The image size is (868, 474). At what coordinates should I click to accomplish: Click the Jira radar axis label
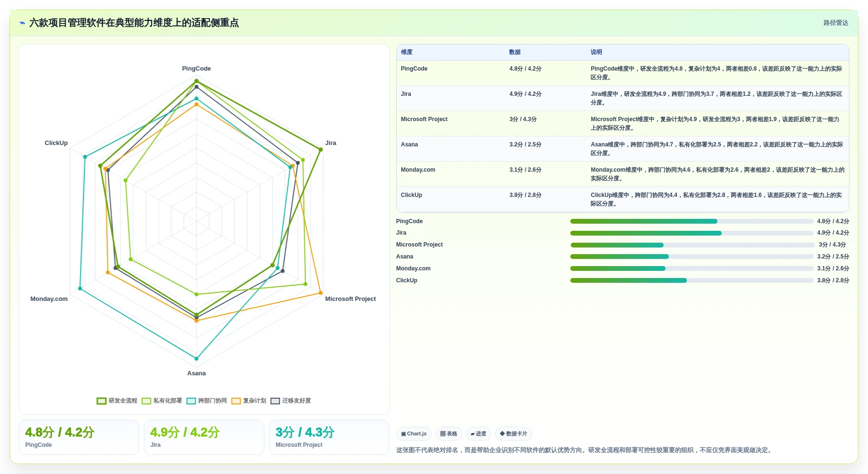pyautogui.click(x=331, y=143)
